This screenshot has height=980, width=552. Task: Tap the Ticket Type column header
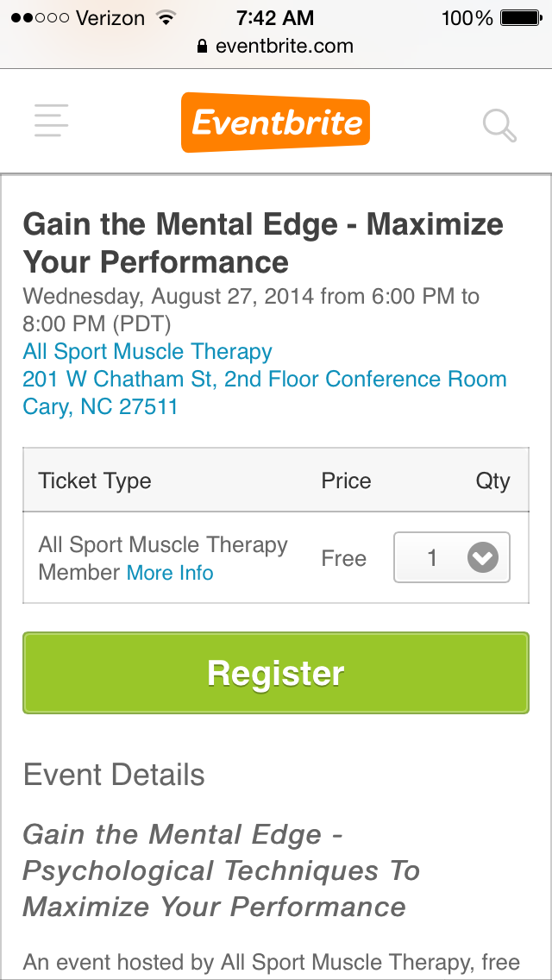pyautogui.click(x=95, y=481)
